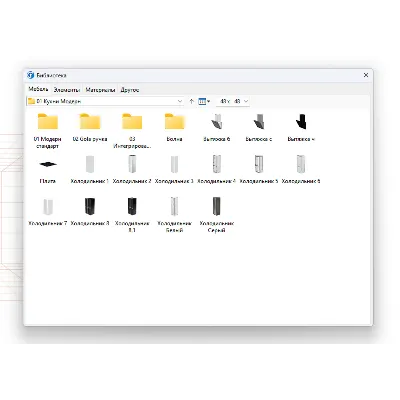400x400 pixels.
Task: Open the 02 Gola ручка folder
Action: (90, 128)
